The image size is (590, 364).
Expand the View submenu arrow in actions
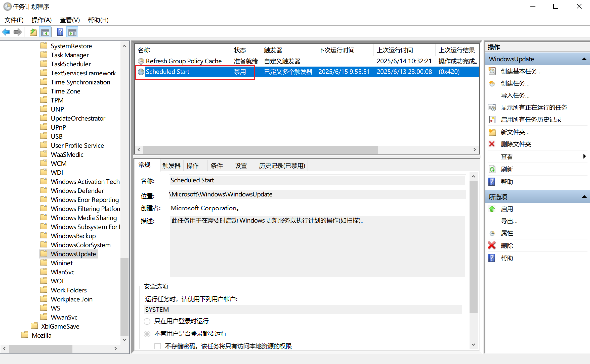584,156
